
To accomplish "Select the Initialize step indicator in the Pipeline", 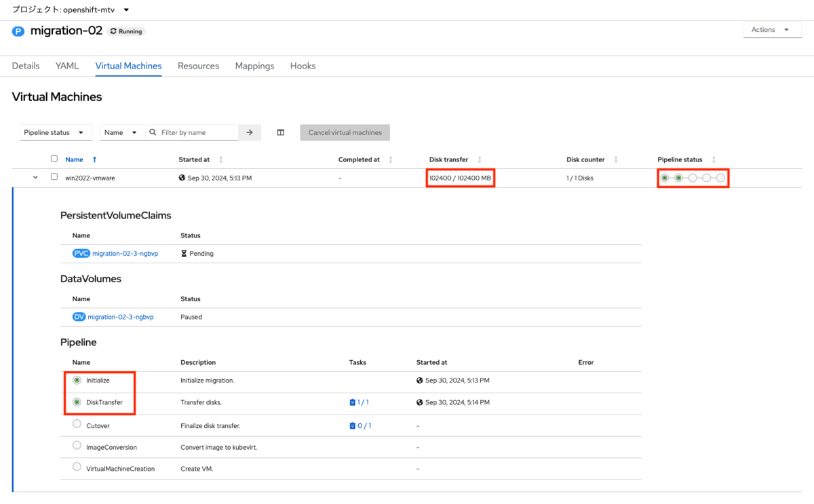I will click(x=77, y=381).
